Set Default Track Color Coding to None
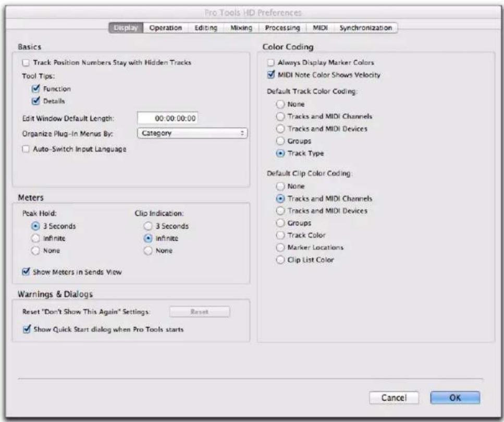Image resolution: width=504 pixels, height=422 pixels. click(x=280, y=104)
